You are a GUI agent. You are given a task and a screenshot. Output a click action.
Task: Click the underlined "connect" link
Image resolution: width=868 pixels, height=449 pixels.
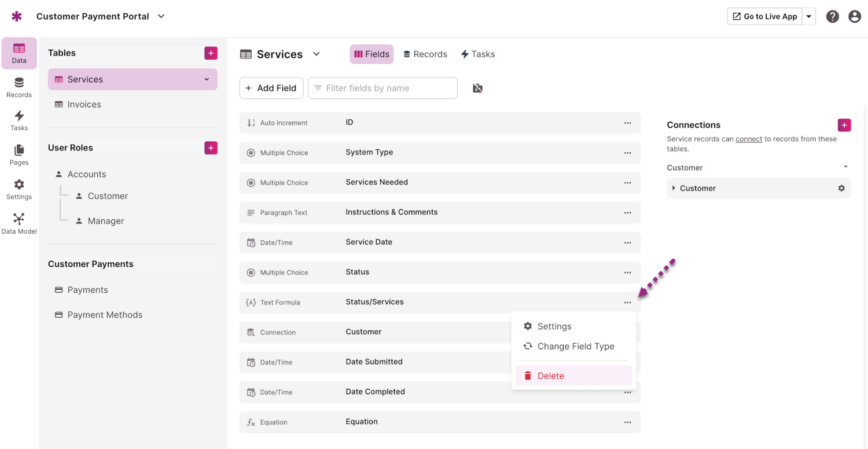[x=748, y=139]
